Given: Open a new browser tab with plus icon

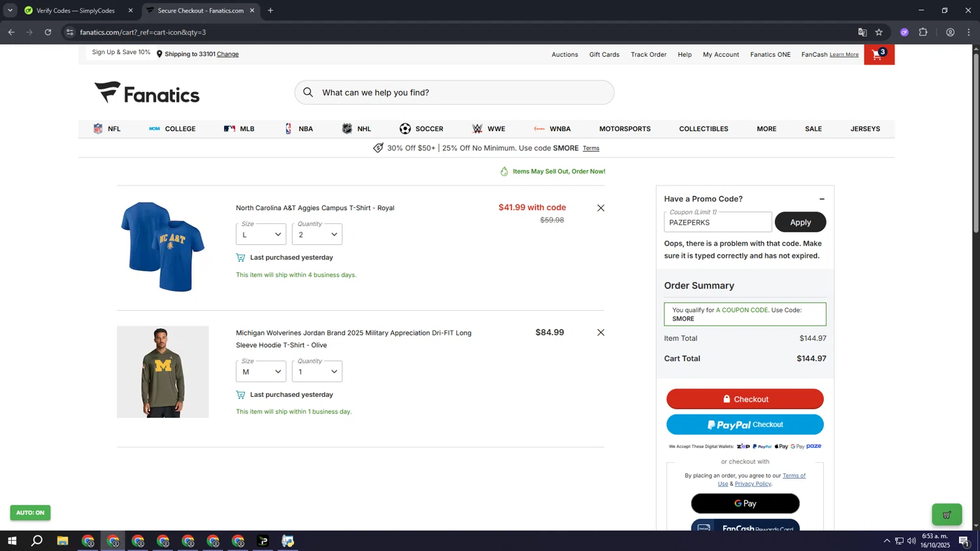Looking at the screenshot, I should [270, 10].
